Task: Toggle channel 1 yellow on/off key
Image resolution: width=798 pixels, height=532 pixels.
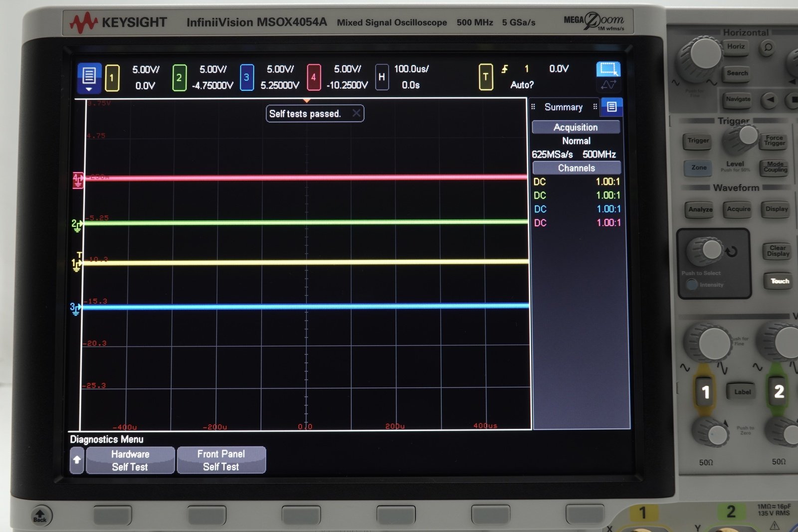Action: [705, 392]
